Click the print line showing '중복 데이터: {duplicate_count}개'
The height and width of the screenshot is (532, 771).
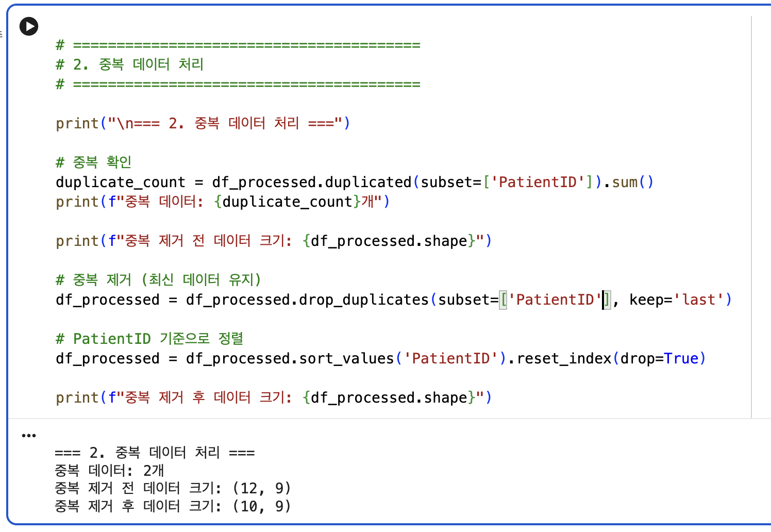(x=223, y=202)
